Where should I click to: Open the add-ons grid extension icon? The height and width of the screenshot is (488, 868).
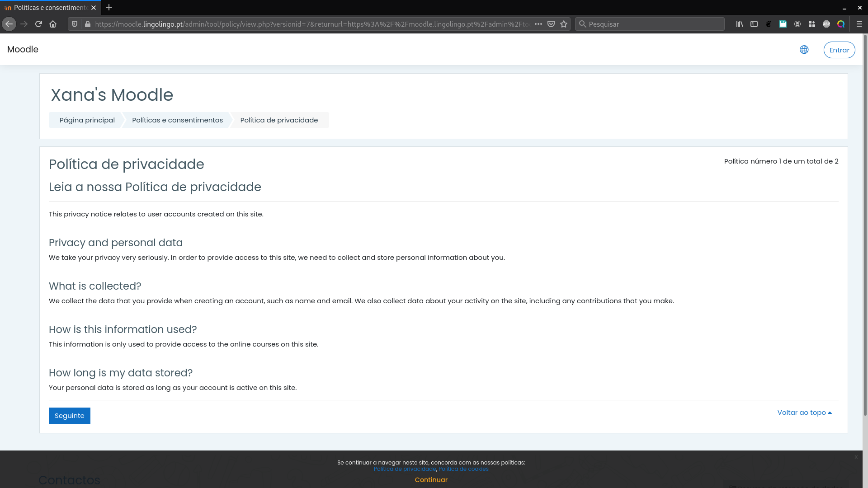[812, 24]
